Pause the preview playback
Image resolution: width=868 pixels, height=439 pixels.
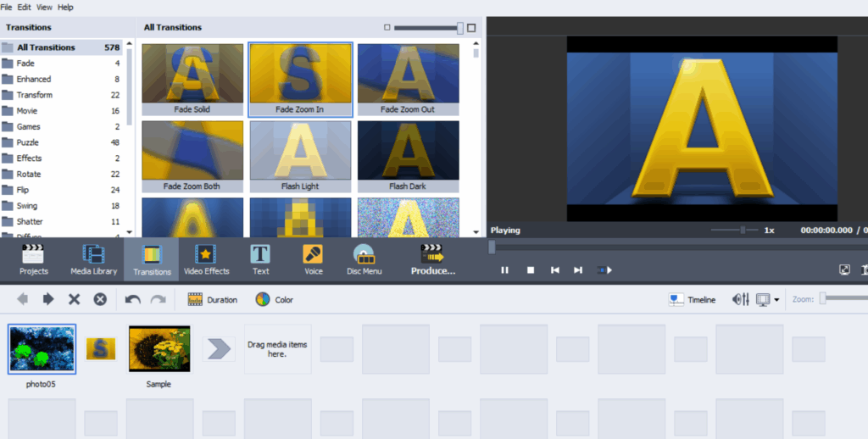coord(504,270)
